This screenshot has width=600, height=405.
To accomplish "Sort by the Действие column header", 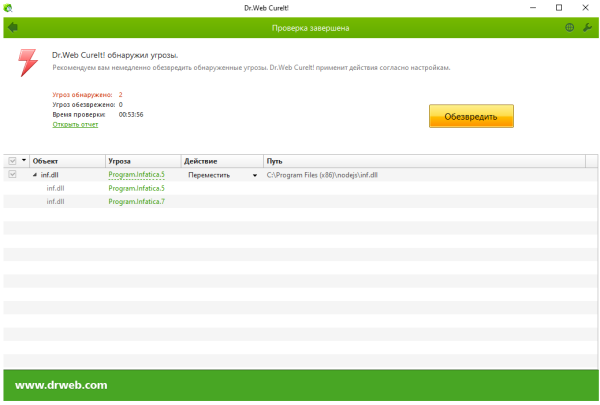I will pyautogui.click(x=222, y=161).
